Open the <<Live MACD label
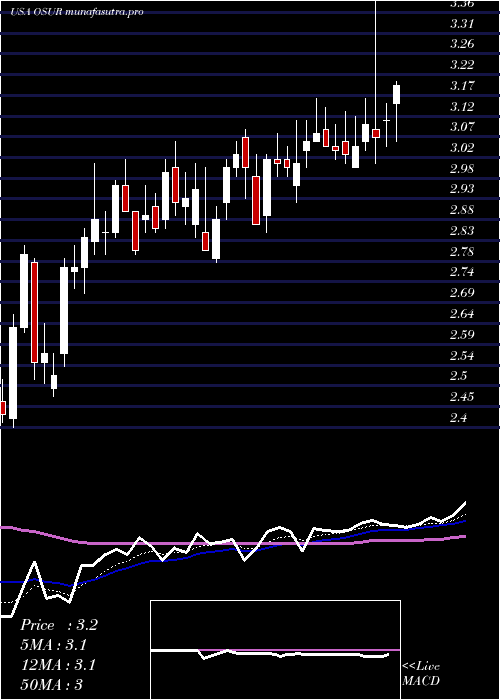 coord(421,673)
